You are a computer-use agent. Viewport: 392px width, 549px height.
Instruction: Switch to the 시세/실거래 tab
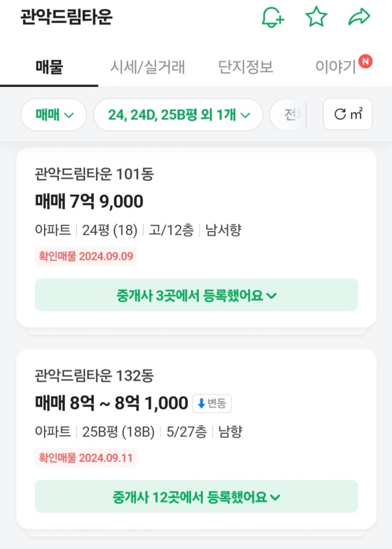coord(148,67)
